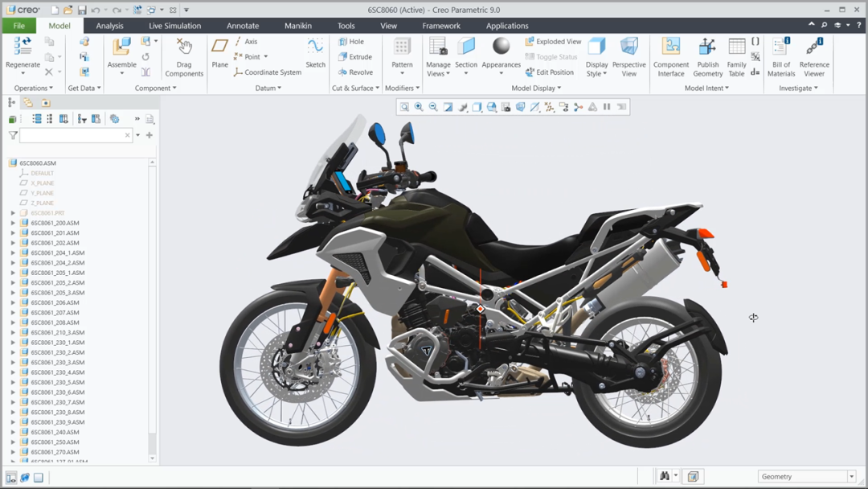
Task: Open Manage Views
Action: click(438, 56)
